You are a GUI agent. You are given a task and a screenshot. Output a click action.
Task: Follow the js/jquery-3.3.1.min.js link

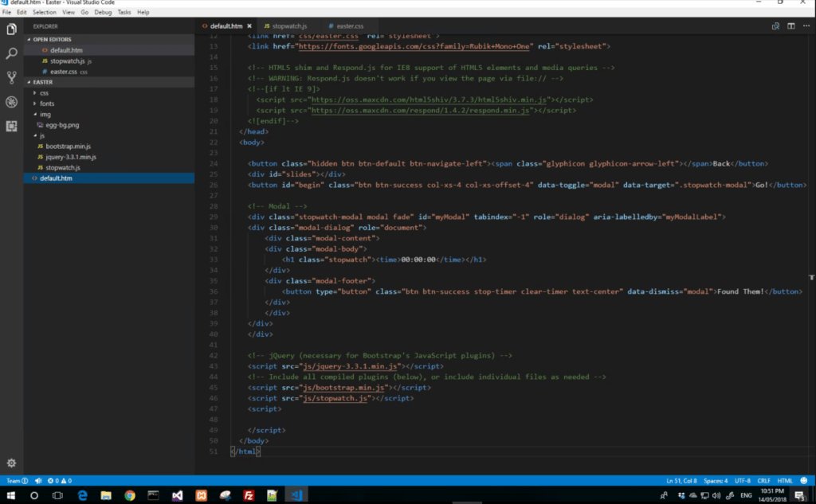click(350, 366)
